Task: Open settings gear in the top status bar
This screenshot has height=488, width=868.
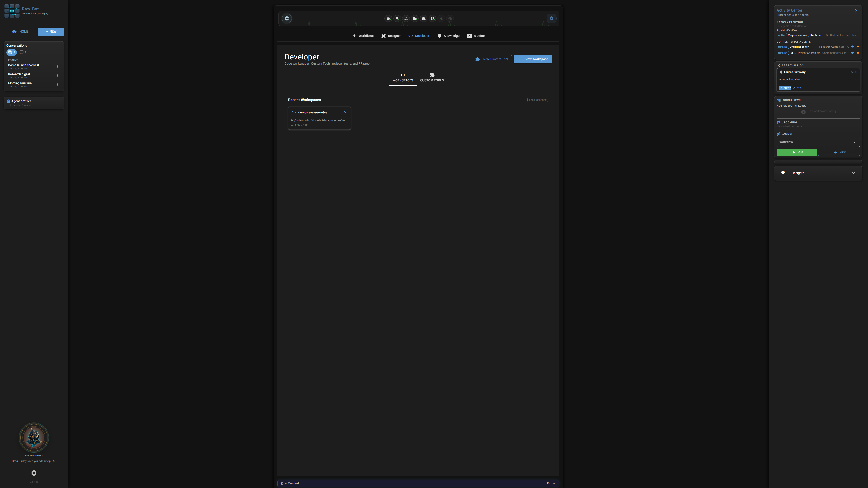Action: point(287,19)
